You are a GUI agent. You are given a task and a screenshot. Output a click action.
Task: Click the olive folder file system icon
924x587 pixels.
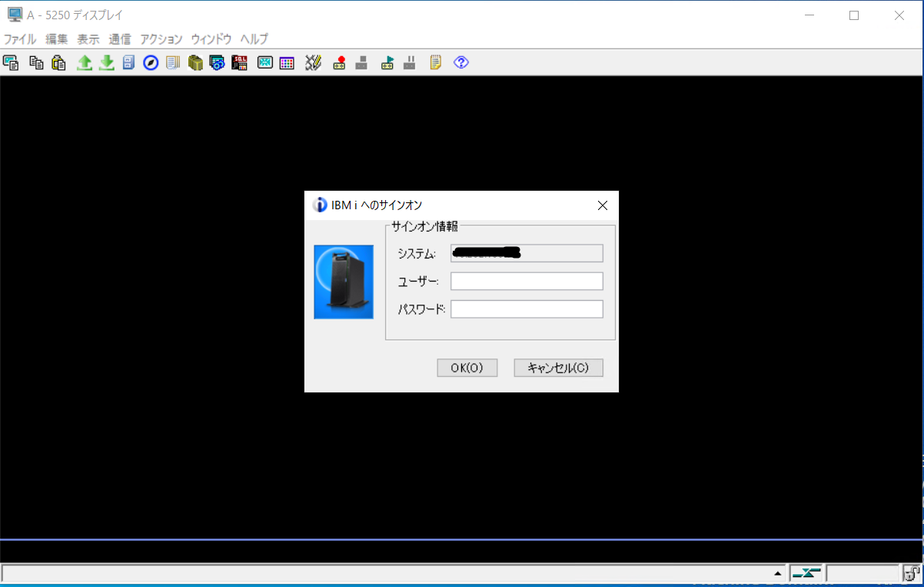pyautogui.click(x=195, y=62)
